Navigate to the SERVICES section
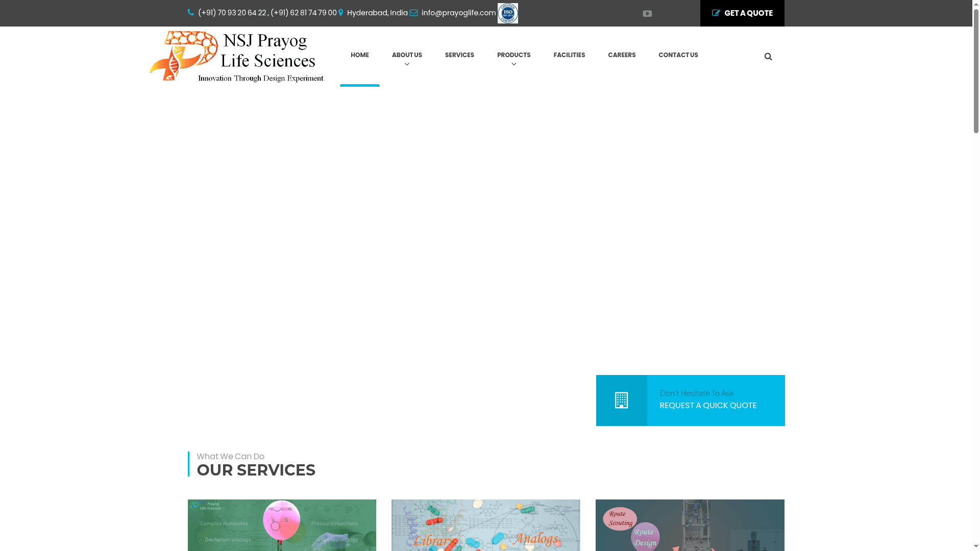The height and width of the screenshot is (551, 980). click(459, 55)
